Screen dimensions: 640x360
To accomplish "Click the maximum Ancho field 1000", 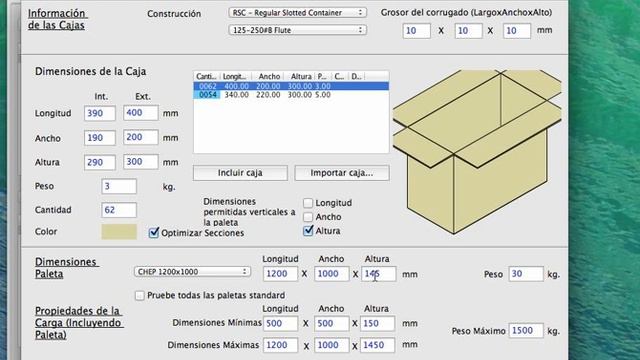I will click(x=331, y=345).
